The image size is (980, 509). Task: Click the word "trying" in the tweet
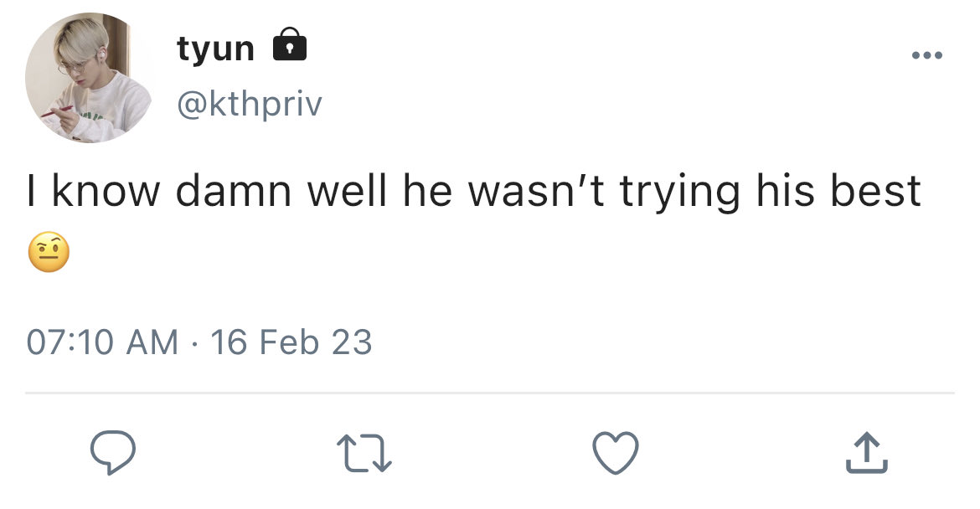[680, 193]
